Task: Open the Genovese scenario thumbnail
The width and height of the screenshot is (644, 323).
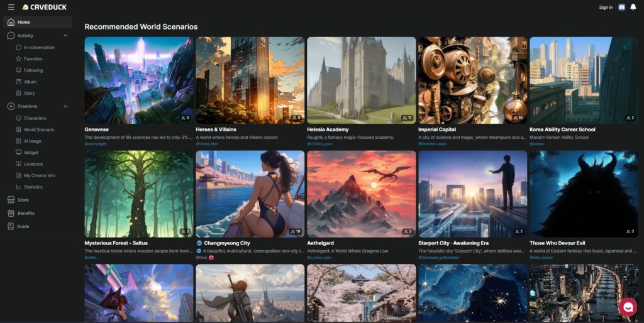Action: coord(139,80)
